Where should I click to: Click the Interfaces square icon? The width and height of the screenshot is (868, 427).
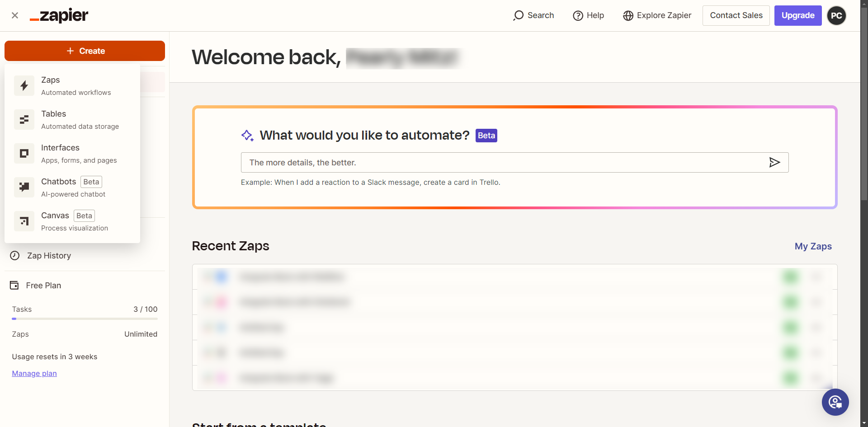24,154
